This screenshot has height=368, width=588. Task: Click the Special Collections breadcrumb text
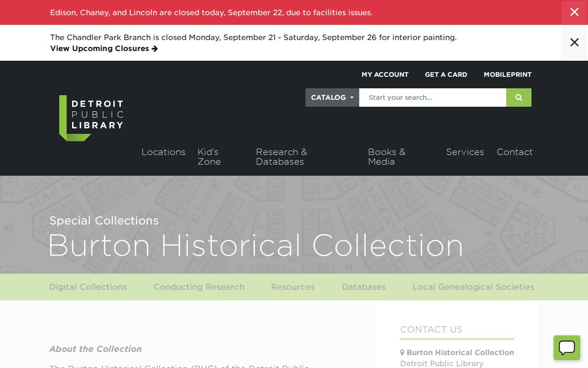click(104, 221)
